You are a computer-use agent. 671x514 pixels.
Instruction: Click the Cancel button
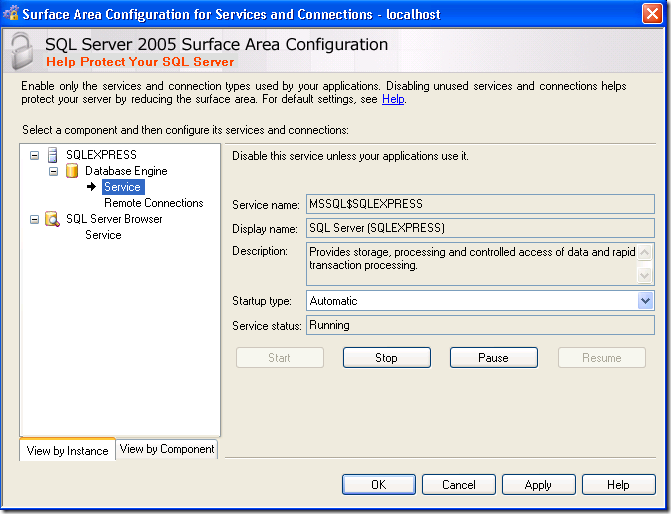[459, 484]
